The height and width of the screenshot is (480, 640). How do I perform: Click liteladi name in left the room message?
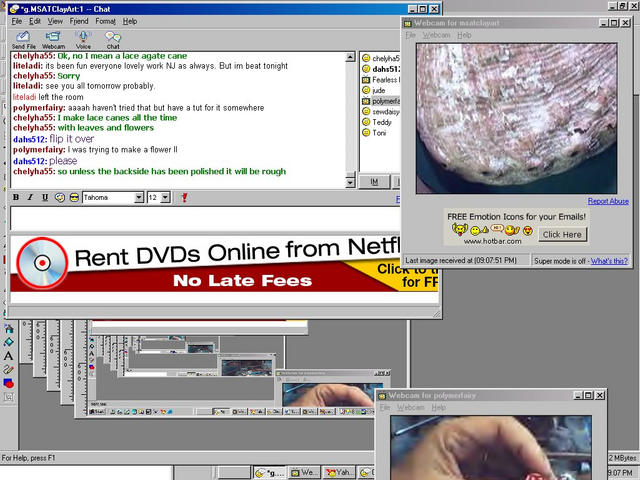point(24,97)
